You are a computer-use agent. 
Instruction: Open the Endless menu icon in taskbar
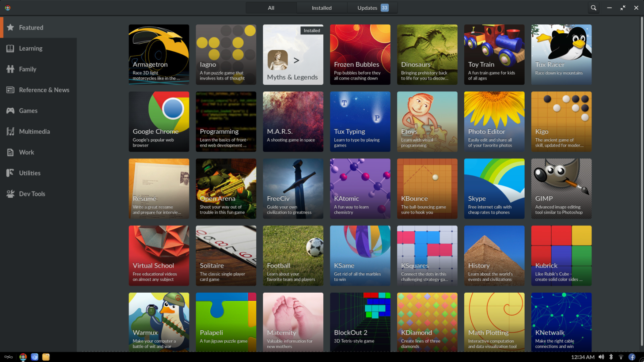(8, 357)
